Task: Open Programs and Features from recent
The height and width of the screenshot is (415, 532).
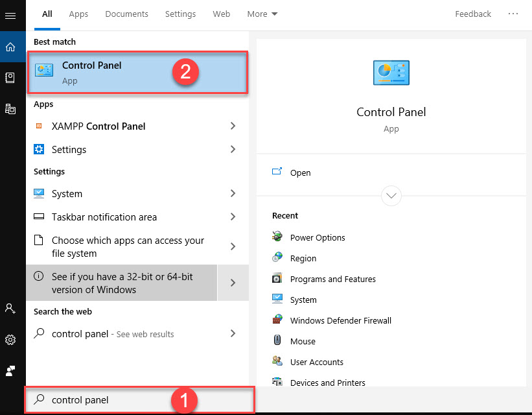Action: [x=333, y=279]
